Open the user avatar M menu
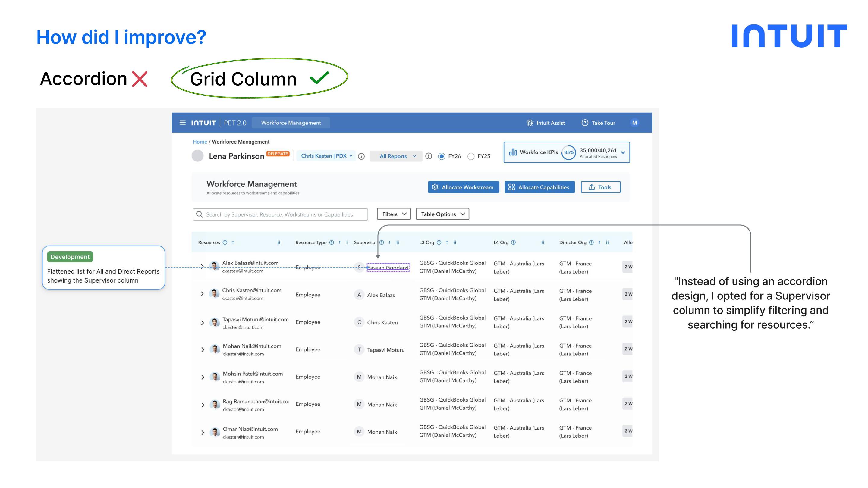Viewport: 868px width, 488px height. tap(634, 123)
